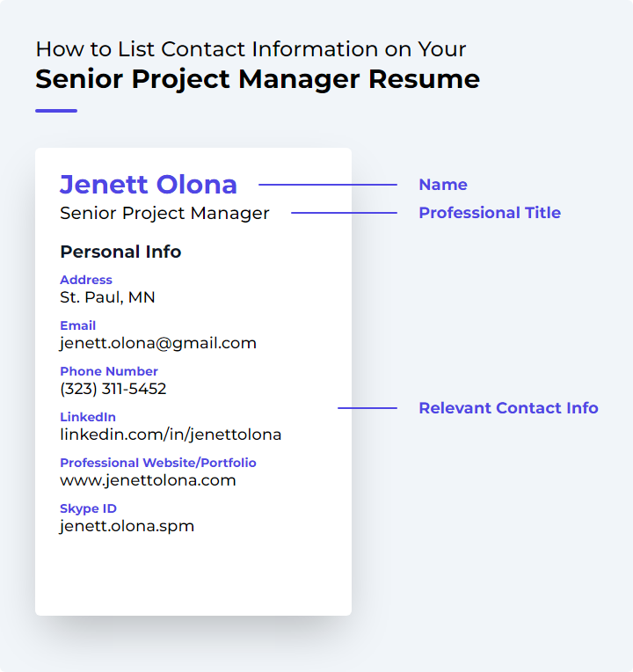The height and width of the screenshot is (672, 633).
Task: Select the jenett.olona.spm Skype handle
Action: click(127, 526)
